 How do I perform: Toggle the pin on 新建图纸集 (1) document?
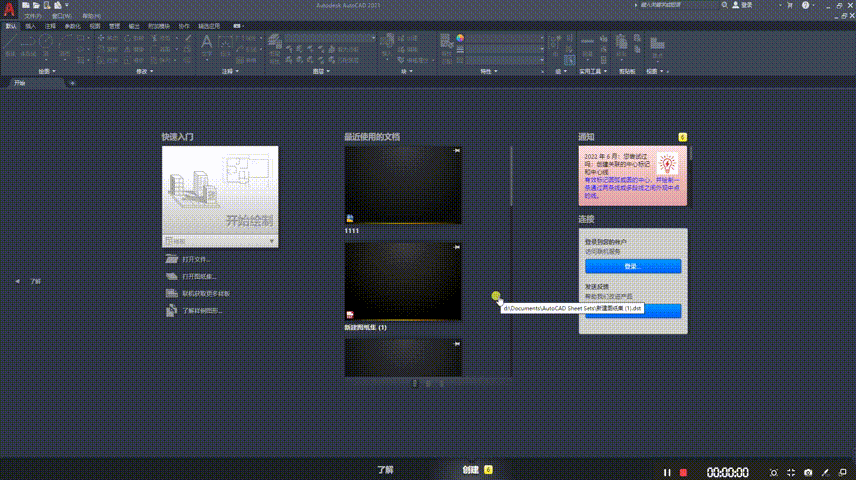(457, 247)
